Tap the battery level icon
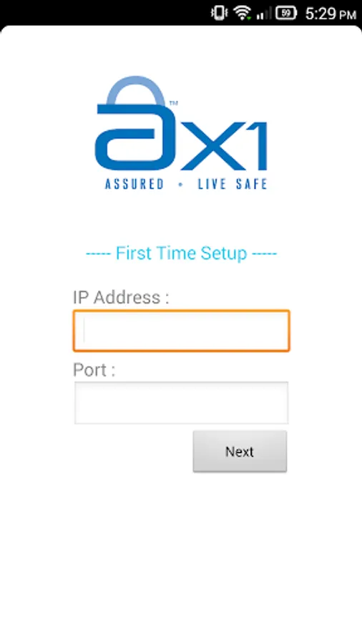362x644 pixels. point(286,13)
